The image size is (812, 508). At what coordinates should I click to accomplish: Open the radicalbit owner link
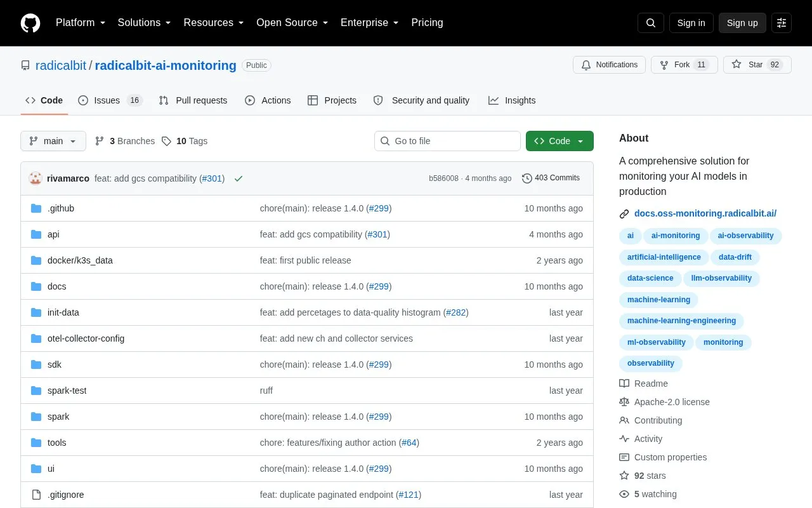coord(61,65)
